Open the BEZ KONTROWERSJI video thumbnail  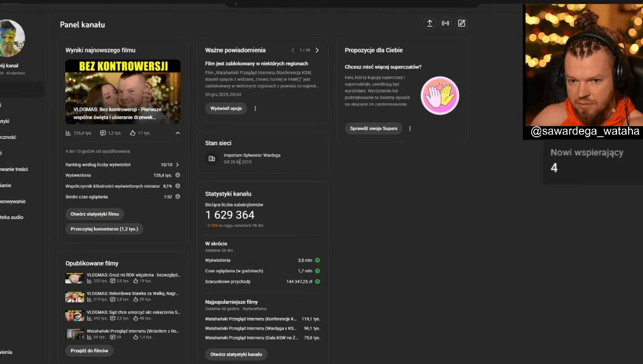[x=123, y=90]
